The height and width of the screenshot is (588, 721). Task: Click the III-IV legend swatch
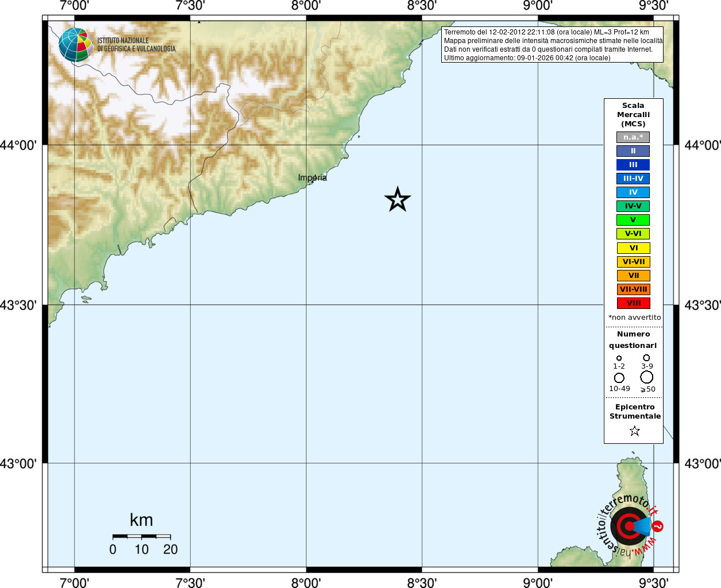(x=633, y=179)
